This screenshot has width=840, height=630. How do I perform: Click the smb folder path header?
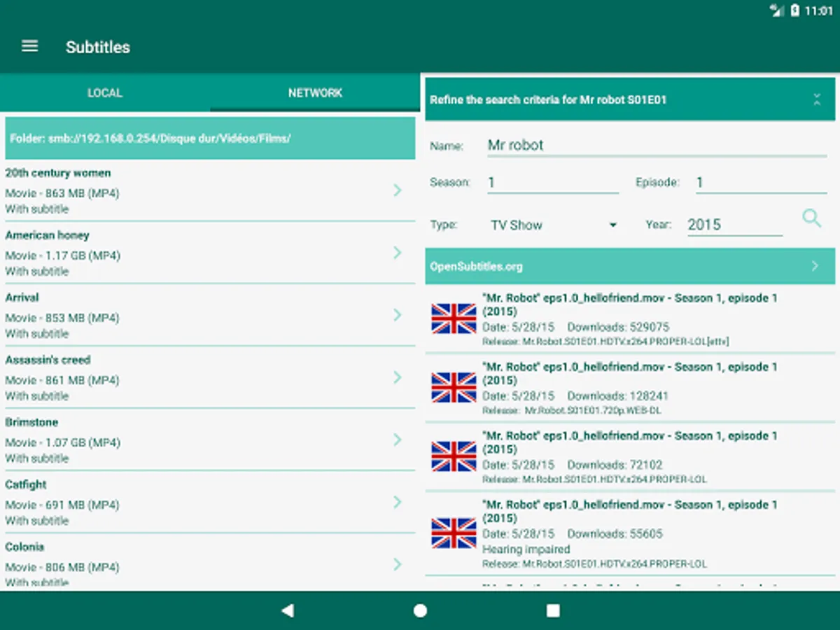(210, 139)
